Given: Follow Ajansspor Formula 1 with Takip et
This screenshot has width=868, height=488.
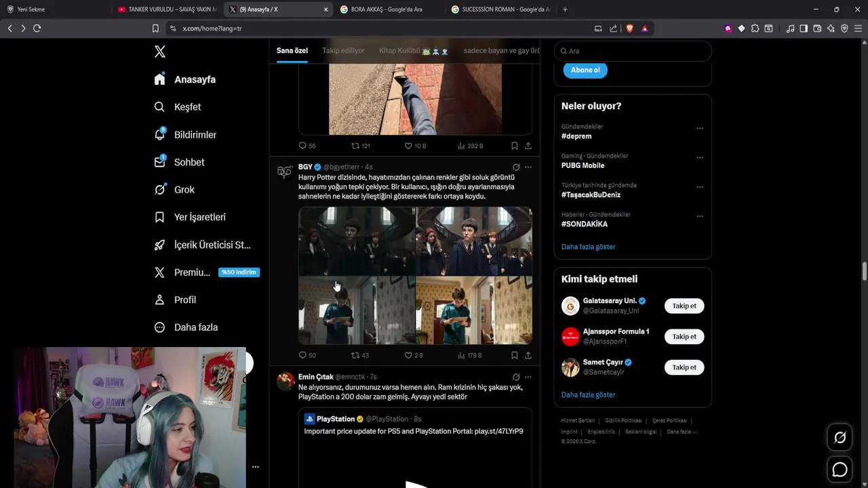Looking at the screenshot, I should point(684,337).
